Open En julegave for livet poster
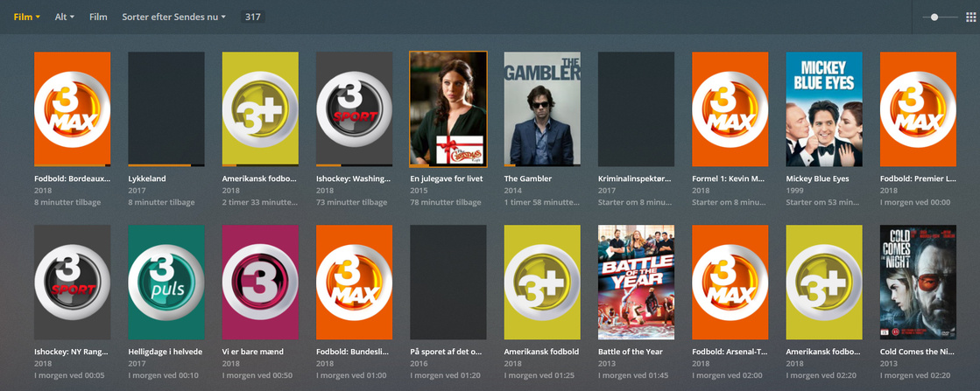The height and width of the screenshot is (391, 980). [448, 109]
